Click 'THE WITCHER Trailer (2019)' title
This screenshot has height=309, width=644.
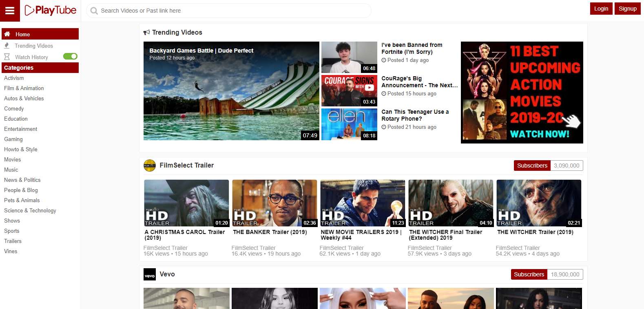536,232
